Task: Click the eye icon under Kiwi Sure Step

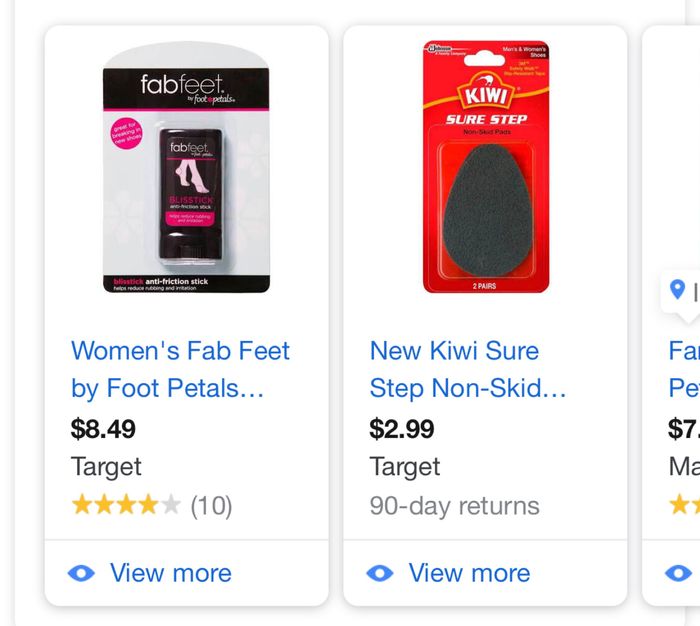Action: [380, 573]
